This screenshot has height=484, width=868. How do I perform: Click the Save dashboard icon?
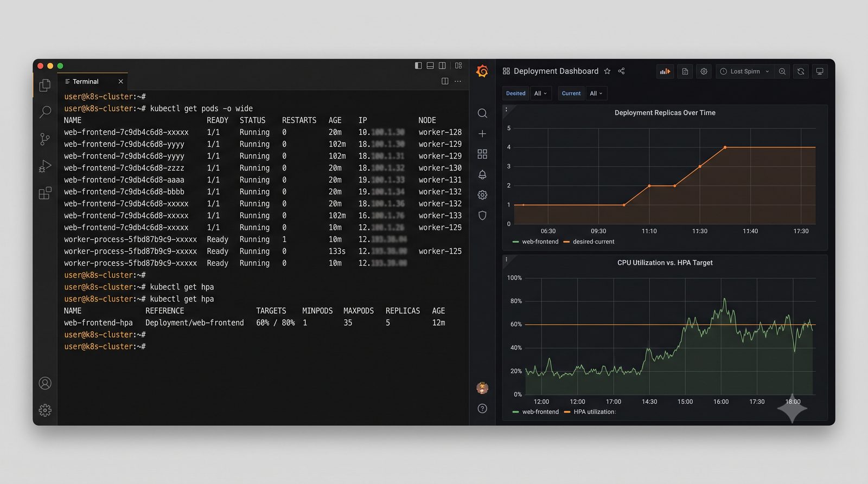coord(685,72)
